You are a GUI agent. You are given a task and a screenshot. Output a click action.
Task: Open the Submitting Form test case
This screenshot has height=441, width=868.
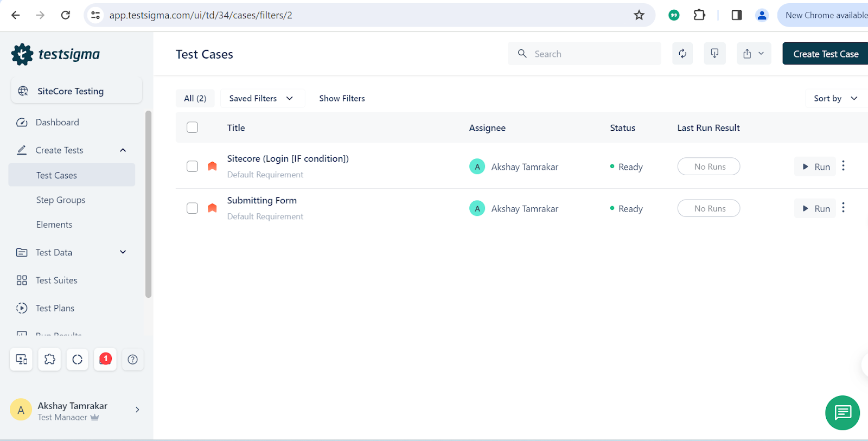(x=261, y=200)
